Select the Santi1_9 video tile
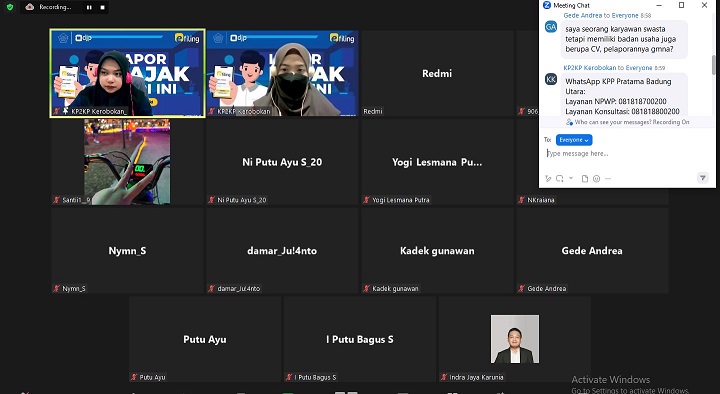720x394 pixels. tap(127, 162)
